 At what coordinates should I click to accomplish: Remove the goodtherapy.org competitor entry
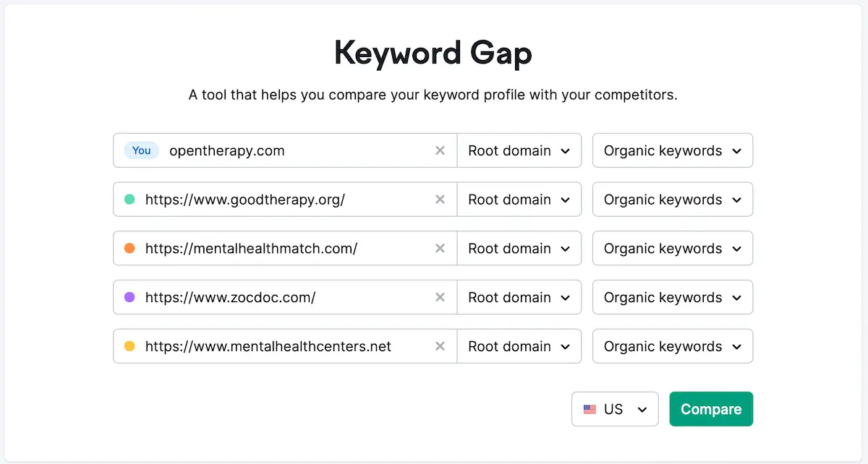(440, 199)
